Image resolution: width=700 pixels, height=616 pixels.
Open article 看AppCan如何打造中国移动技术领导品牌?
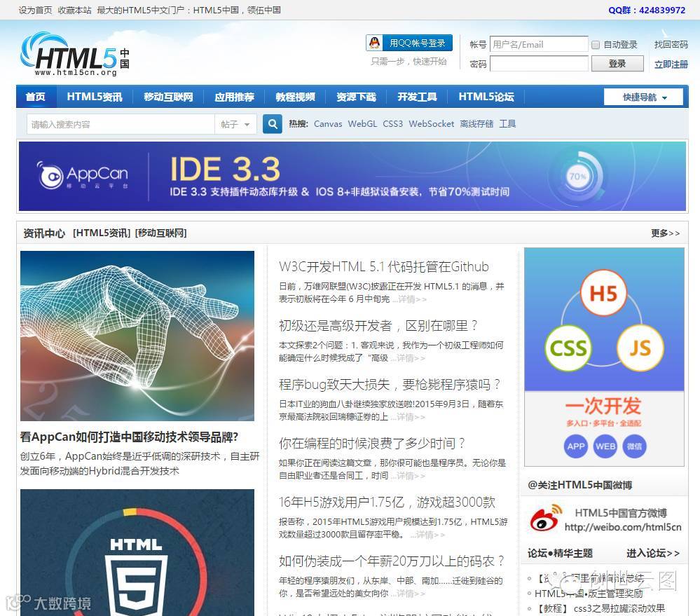[129, 437]
